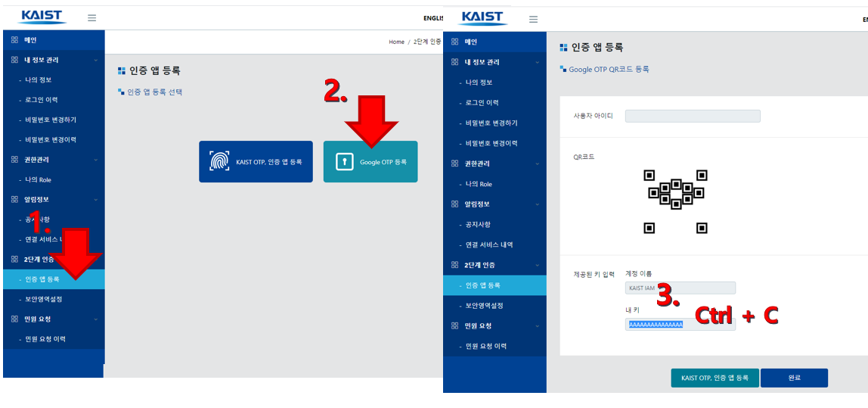Click 2단계 인증 breadcrumb in left screenshot
868x408 pixels.
click(x=427, y=42)
